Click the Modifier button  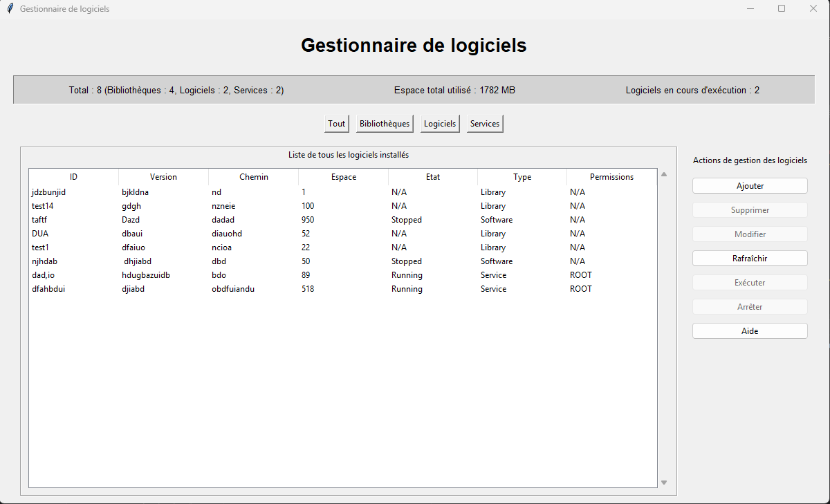[750, 234]
